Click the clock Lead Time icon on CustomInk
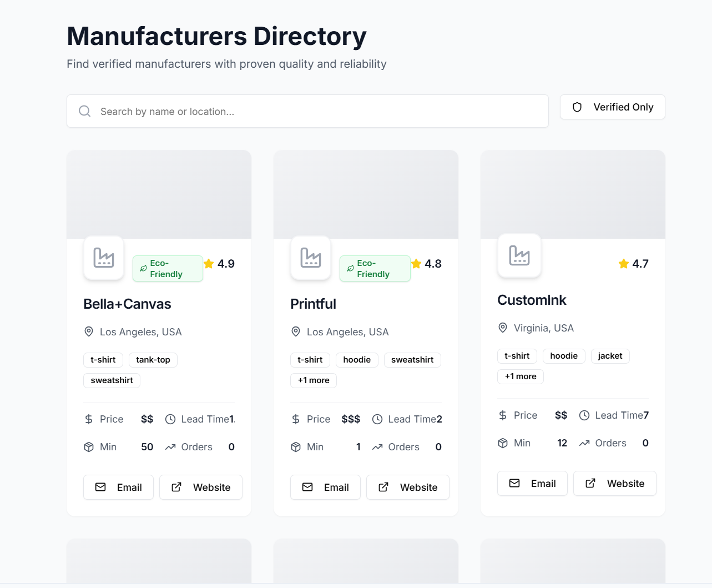This screenshot has width=712, height=588. 583,415
